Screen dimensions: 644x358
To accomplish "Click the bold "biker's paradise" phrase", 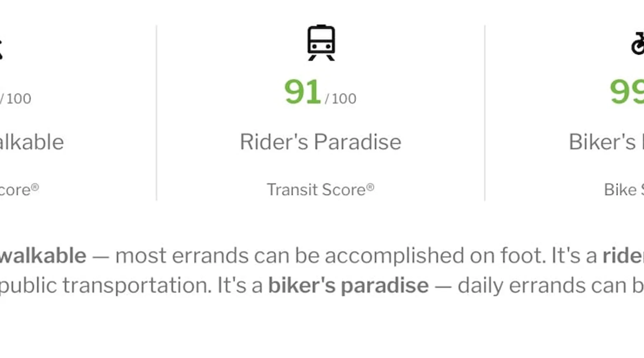I will [x=348, y=286].
